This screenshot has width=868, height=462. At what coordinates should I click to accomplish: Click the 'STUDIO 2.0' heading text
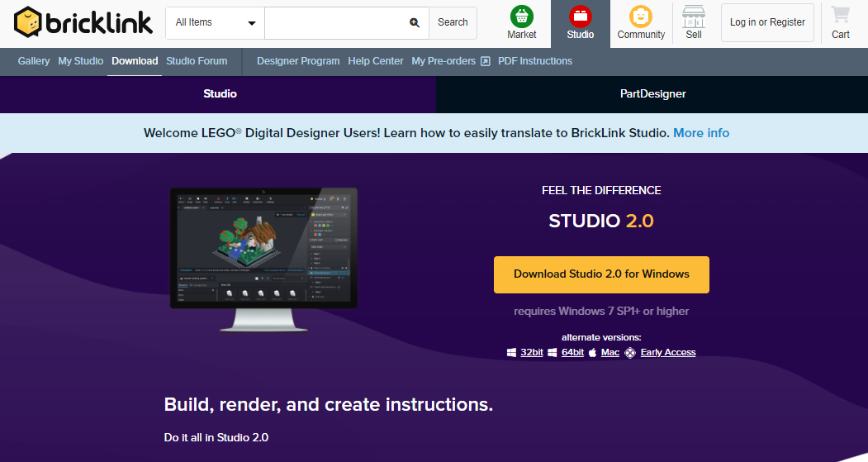(x=601, y=221)
